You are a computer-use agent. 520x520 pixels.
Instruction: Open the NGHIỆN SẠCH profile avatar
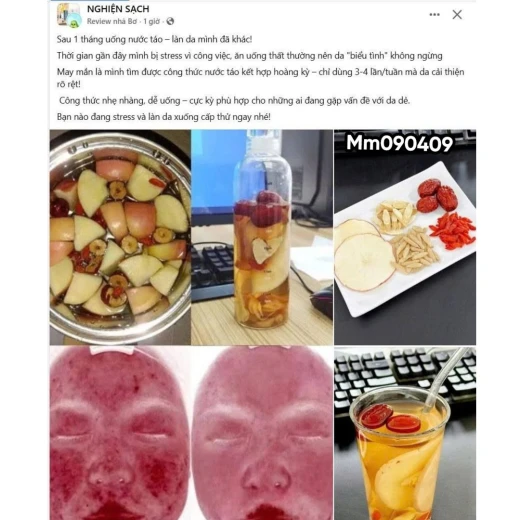coord(69,15)
